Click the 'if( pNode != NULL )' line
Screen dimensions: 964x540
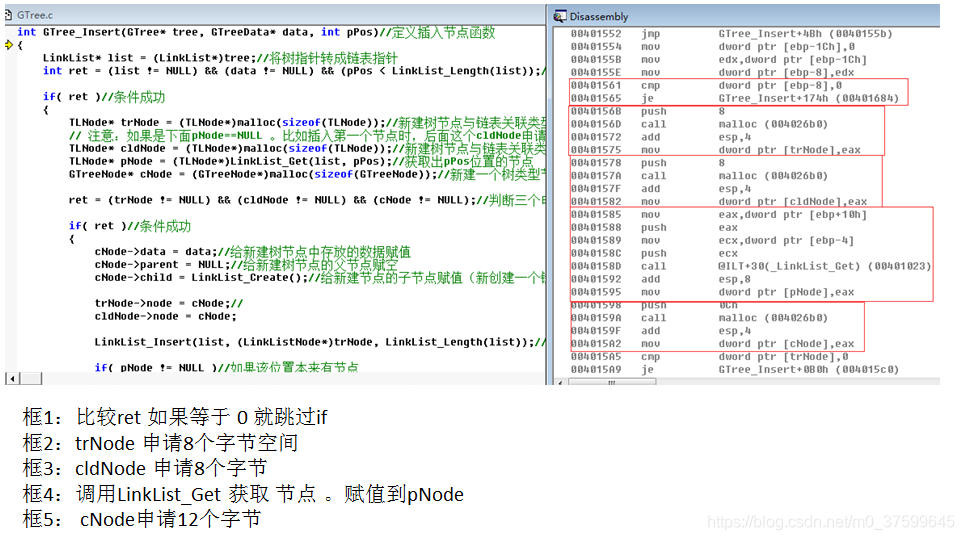(x=227, y=367)
